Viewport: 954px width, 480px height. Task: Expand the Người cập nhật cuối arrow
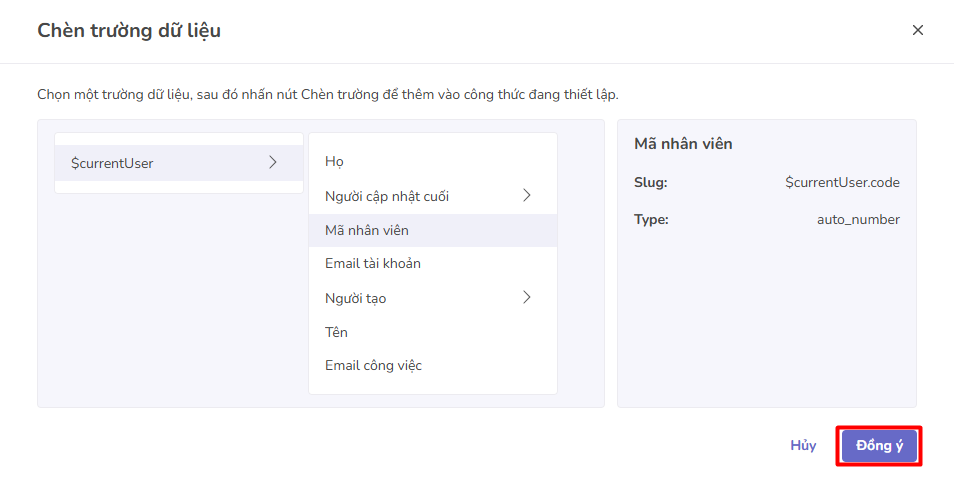(x=527, y=195)
